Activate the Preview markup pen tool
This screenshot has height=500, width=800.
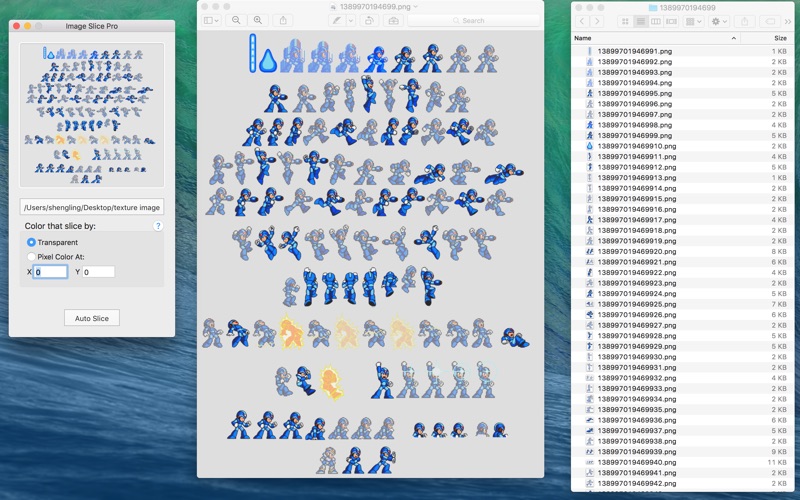[x=337, y=20]
